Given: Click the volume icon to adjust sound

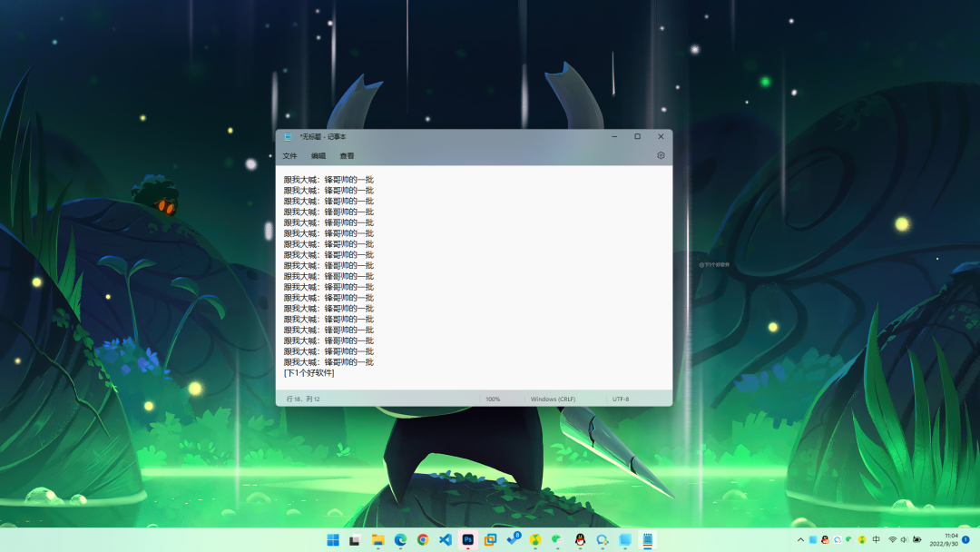Looking at the screenshot, I should click(905, 540).
